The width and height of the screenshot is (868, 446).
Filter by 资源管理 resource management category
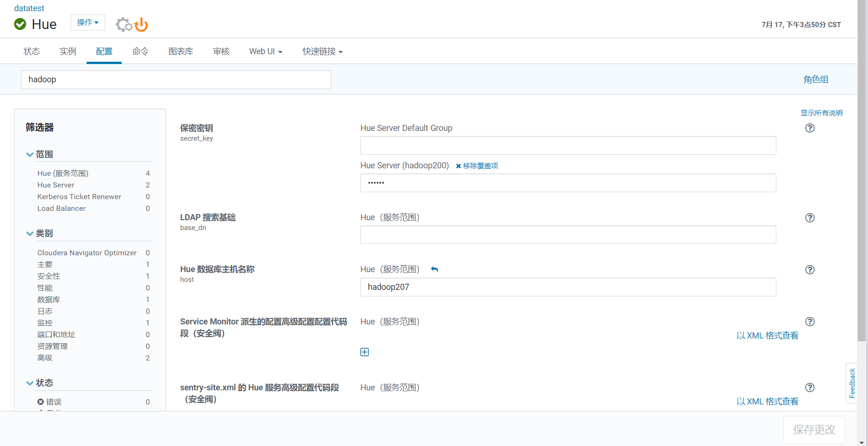(52, 346)
